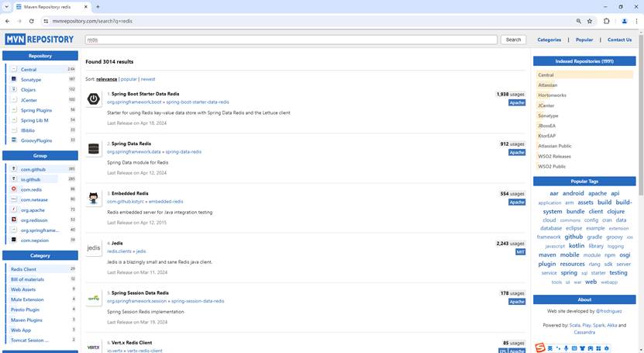The height and width of the screenshot is (353, 644).
Task: Open the zoom magnifier icon in address bar
Action: click(579, 21)
